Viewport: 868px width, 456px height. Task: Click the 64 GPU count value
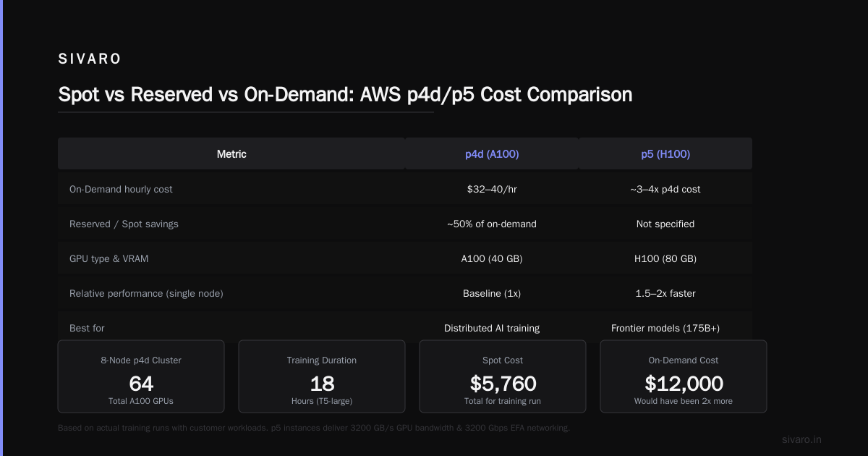click(x=141, y=383)
